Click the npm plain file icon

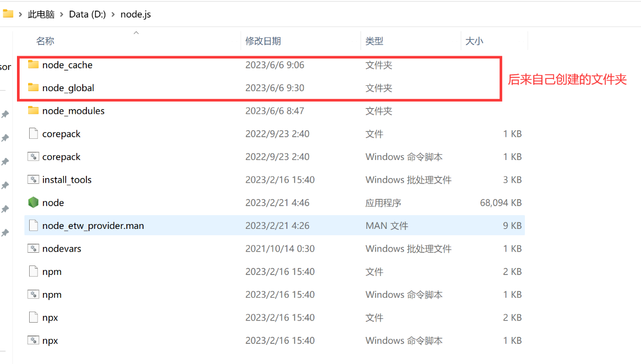coord(33,271)
